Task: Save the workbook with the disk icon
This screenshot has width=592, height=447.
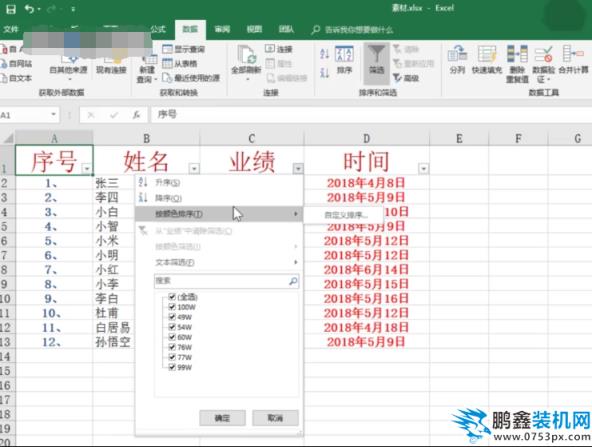Action: click(11, 9)
